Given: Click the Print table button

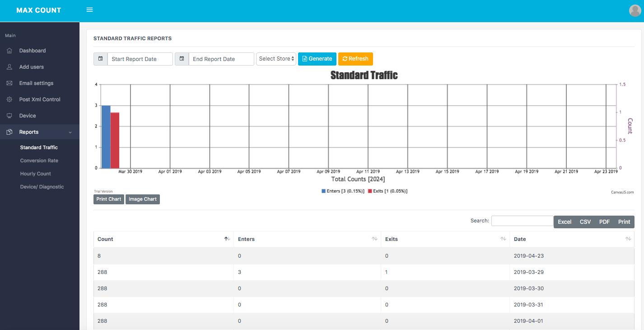Looking at the screenshot, I should [624, 222].
